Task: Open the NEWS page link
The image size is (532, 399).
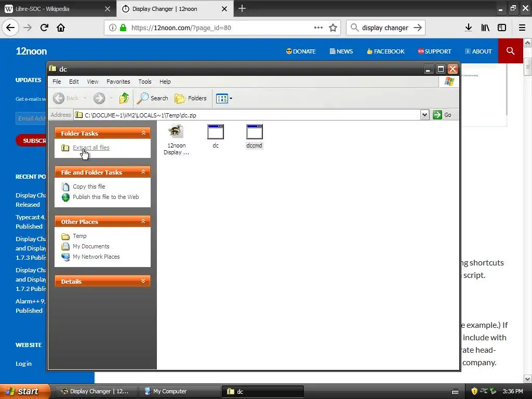Action: (x=341, y=51)
